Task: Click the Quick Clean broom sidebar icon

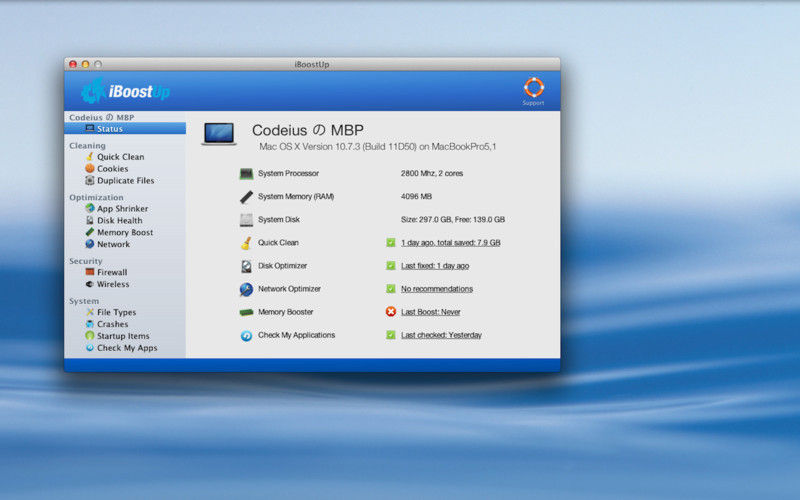Action: [90, 156]
